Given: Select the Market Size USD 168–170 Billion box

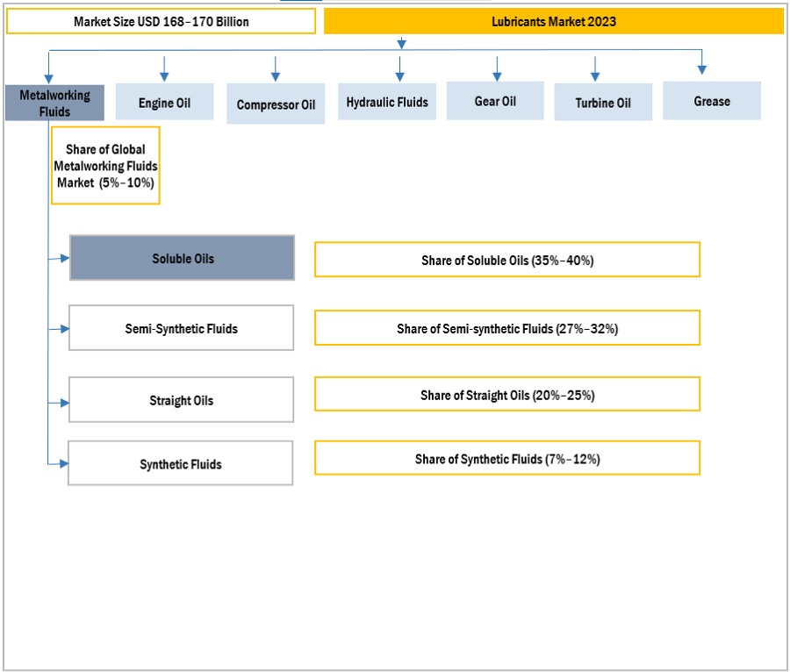Looking at the screenshot, I should pyautogui.click(x=161, y=21).
